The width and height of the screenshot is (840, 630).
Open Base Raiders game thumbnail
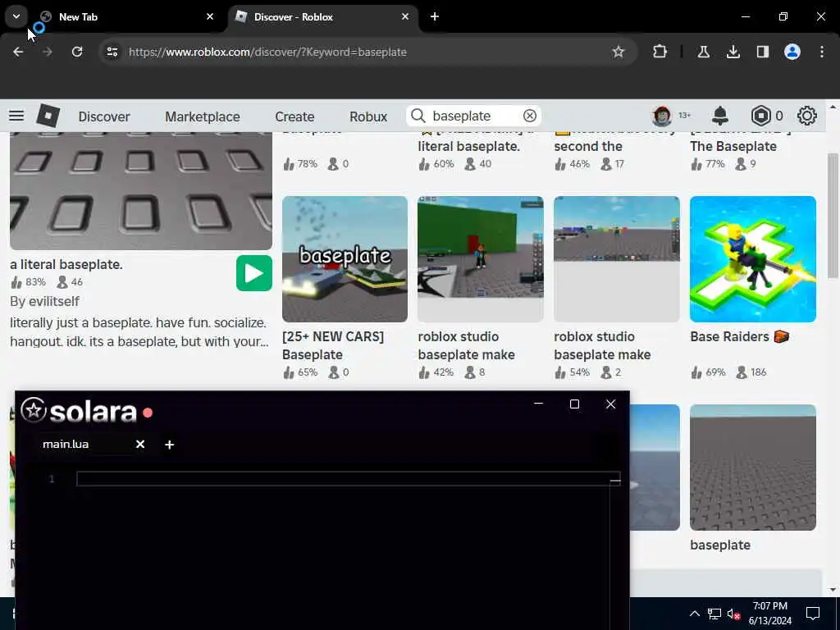(753, 259)
